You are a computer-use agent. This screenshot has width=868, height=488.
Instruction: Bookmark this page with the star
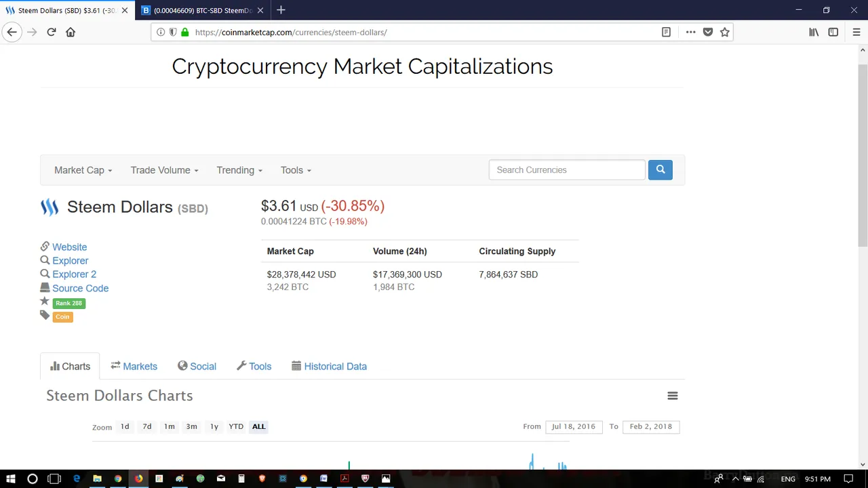coord(725,32)
